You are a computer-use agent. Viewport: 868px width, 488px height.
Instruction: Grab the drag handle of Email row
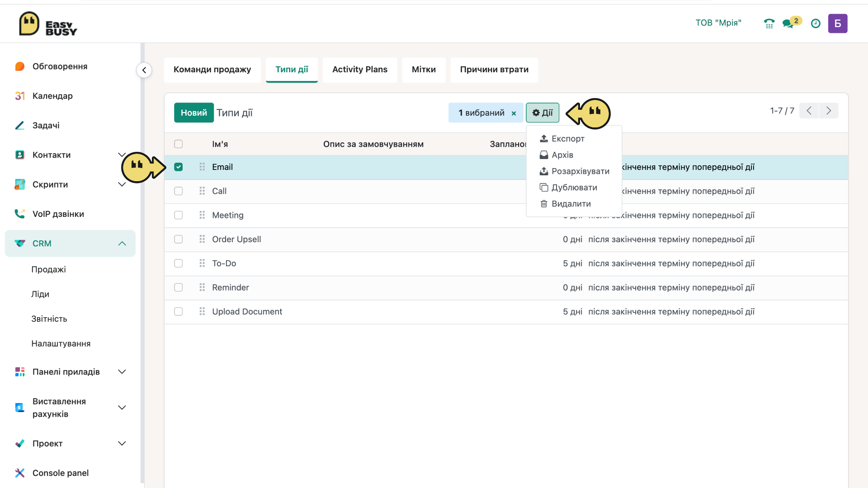[202, 167]
